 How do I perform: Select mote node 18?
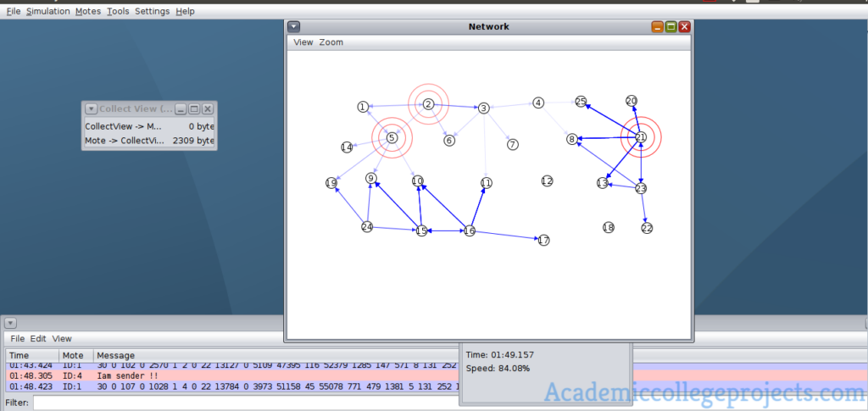pos(609,227)
